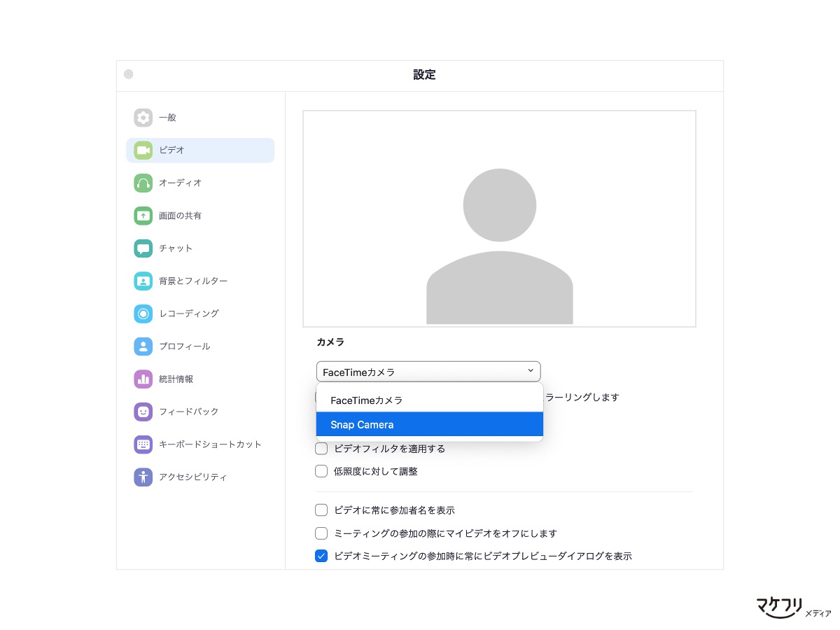This screenshot has width=840, height=630.
Task: Enable ビデオに常に参加者名を表示 checkbox
Action: (x=321, y=510)
